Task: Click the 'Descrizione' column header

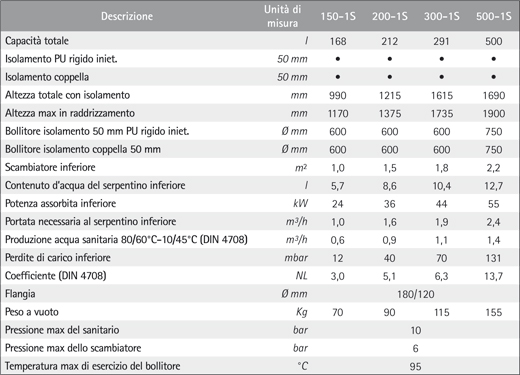Action: [x=127, y=16]
